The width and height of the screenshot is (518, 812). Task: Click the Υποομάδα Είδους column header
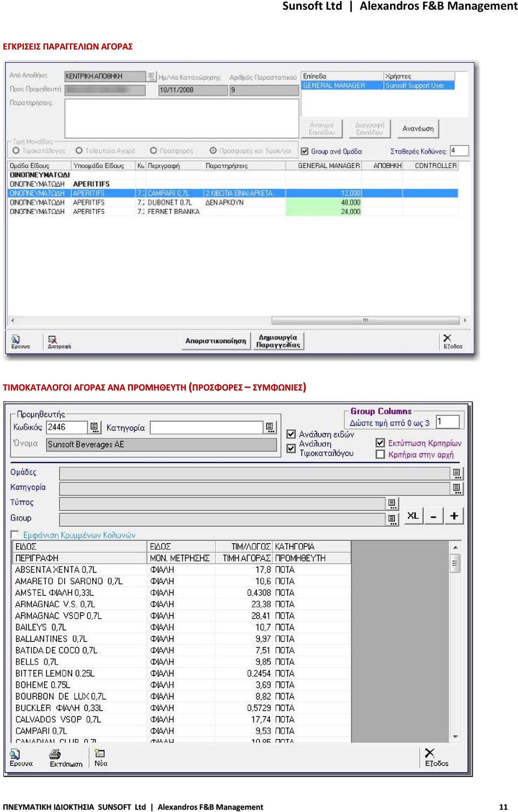(104, 166)
